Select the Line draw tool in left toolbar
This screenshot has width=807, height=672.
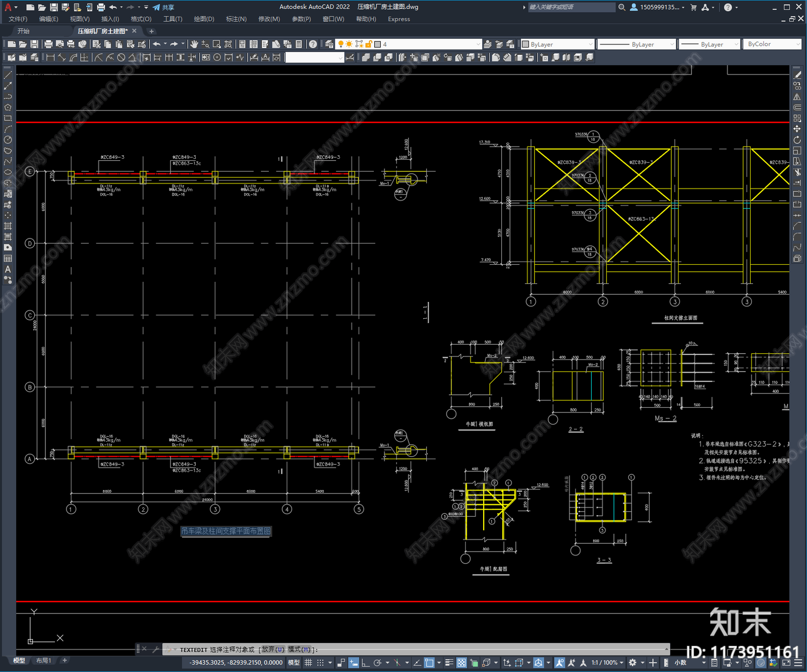coord(8,75)
